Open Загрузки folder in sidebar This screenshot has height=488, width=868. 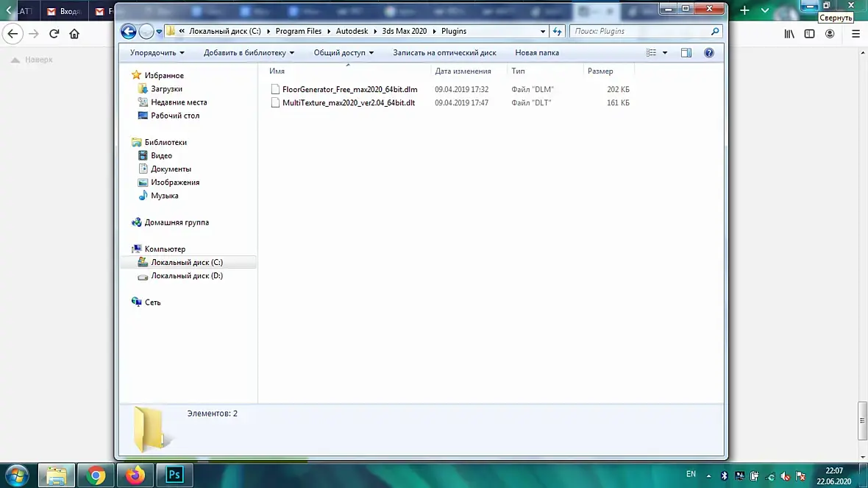click(x=166, y=88)
